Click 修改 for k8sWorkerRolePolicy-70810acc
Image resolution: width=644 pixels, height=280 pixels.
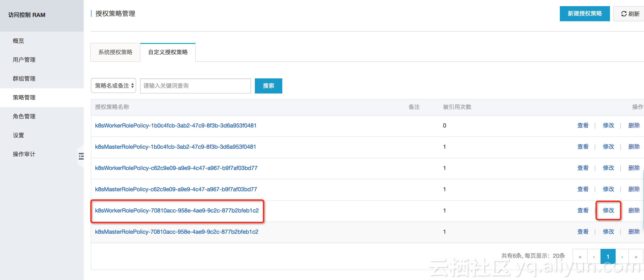pyautogui.click(x=608, y=210)
